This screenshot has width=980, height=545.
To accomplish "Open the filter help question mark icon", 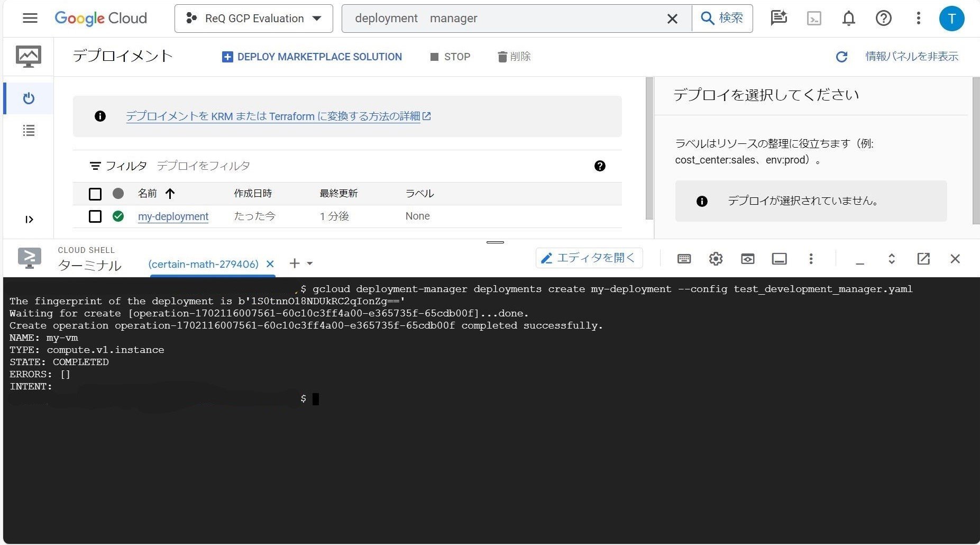I will coord(600,166).
